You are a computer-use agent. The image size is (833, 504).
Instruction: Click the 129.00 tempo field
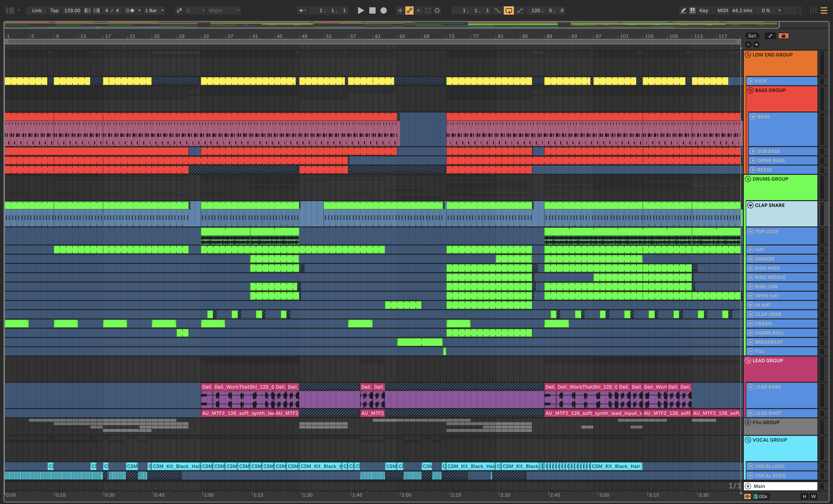pyautogui.click(x=72, y=10)
